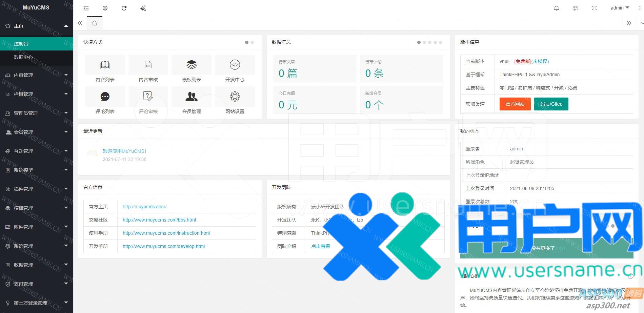Expand the 内容管理 sidebar menu
The height and width of the screenshot is (313, 644).
click(x=36, y=75)
